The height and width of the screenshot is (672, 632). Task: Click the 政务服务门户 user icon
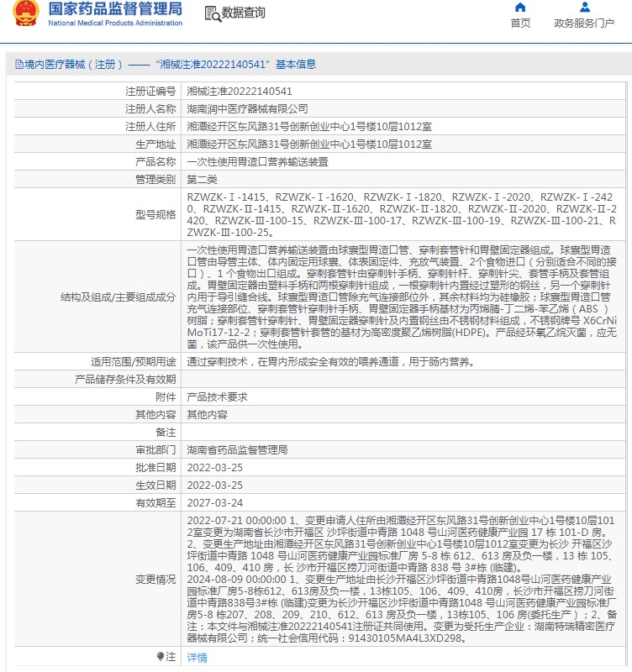click(585, 8)
